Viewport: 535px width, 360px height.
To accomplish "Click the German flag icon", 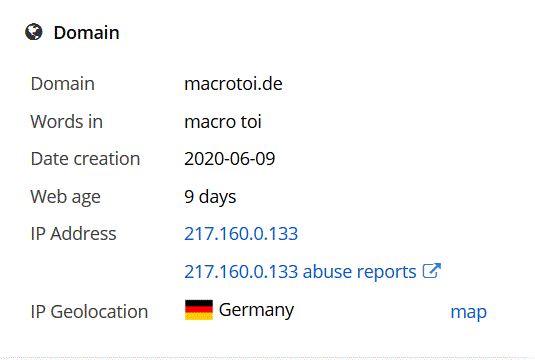I will pyautogui.click(x=199, y=310).
